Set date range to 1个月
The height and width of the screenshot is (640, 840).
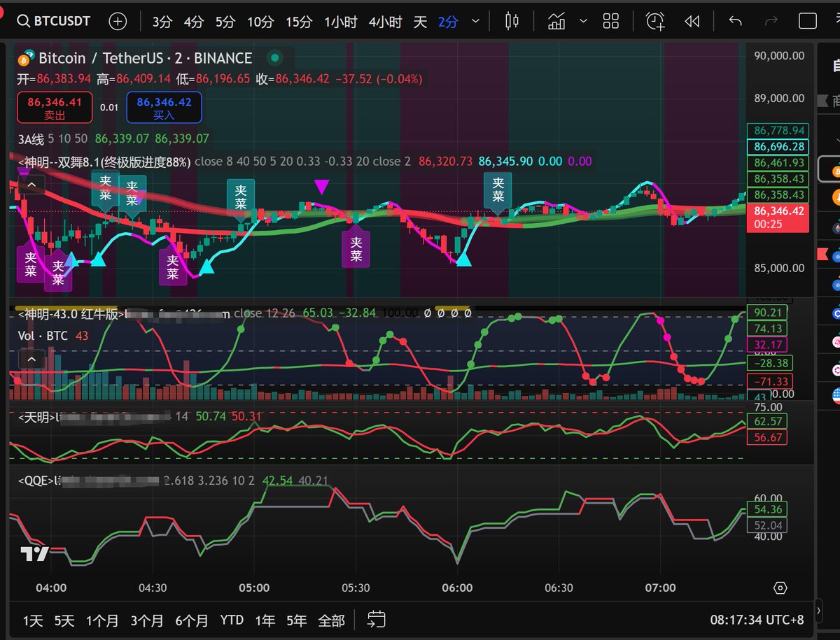(x=102, y=620)
